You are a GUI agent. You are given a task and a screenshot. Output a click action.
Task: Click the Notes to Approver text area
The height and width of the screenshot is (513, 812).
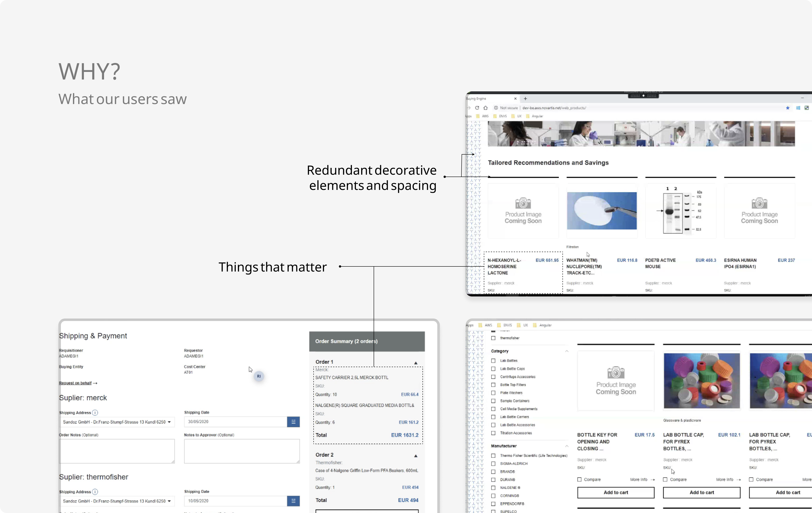[x=242, y=451]
